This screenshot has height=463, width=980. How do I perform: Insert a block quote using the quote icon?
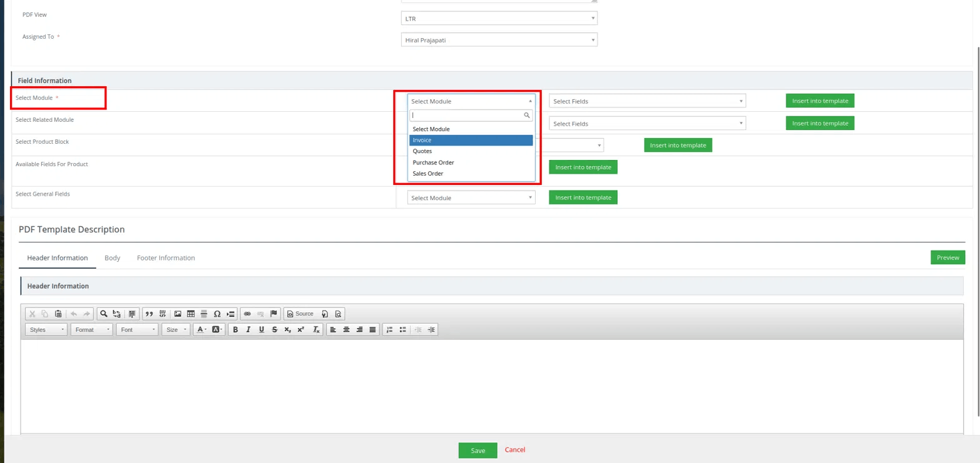[x=149, y=314]
